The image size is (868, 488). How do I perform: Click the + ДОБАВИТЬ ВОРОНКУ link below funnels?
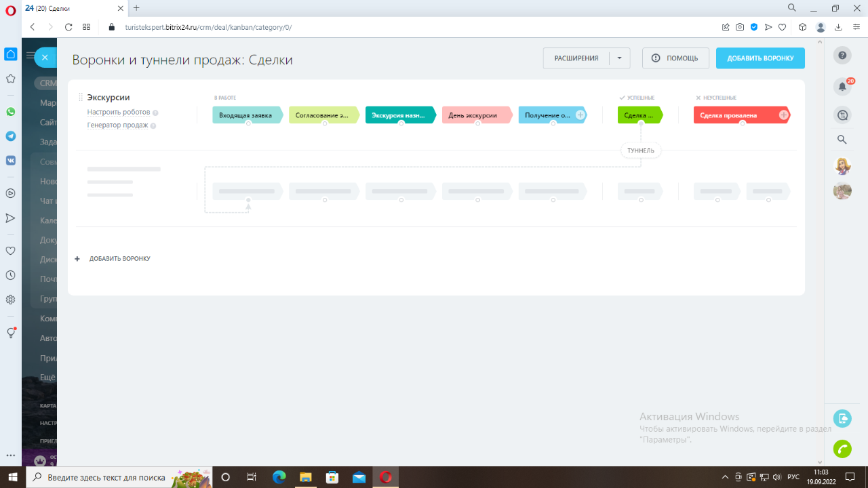[x=113, y=259]
